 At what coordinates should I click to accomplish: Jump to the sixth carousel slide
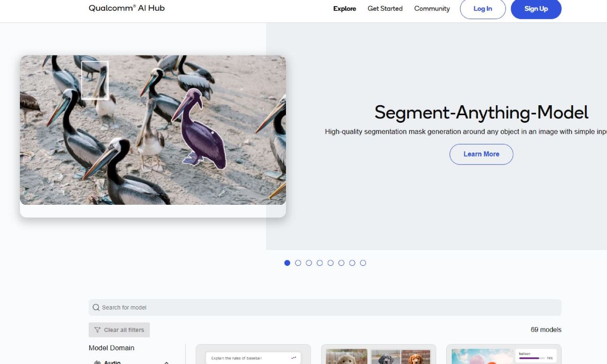pyautogui.click(x=341, y=263)
